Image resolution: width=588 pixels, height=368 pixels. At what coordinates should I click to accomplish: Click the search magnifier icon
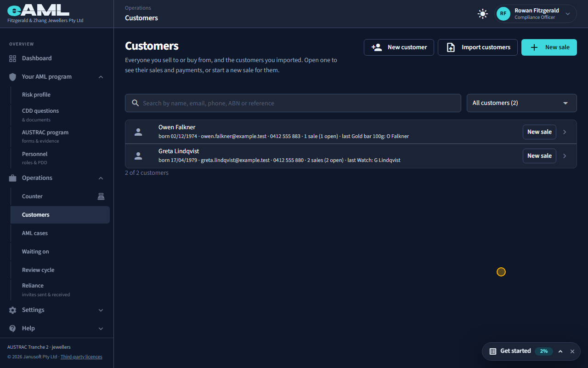136,103
